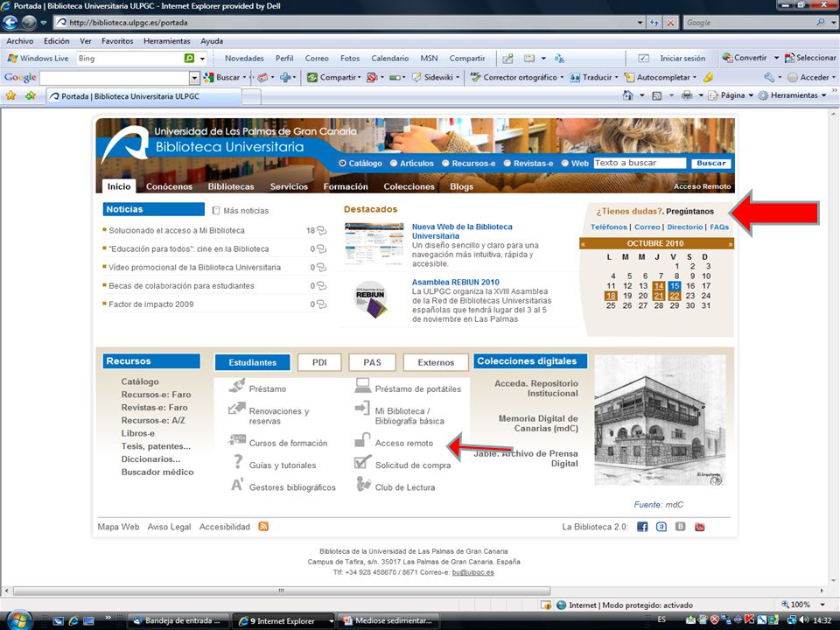840x630 pixels.
Task: Go to the Colecciones navigation tab
Action: click(x=409, y=186)
